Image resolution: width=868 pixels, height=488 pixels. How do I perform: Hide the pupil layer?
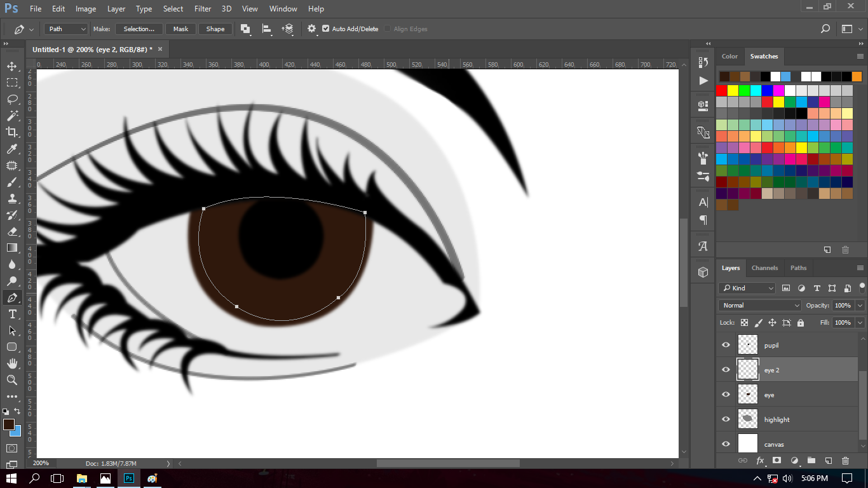point(726,345)
